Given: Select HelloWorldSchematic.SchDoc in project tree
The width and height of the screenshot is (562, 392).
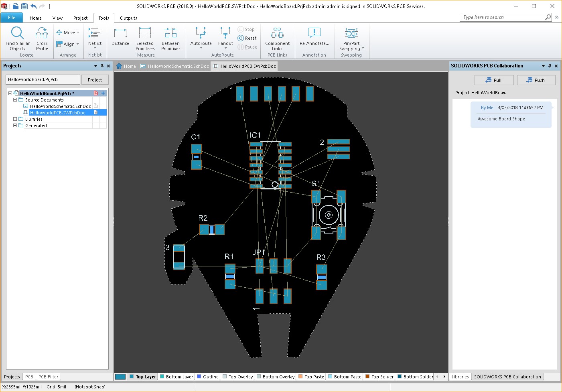Looking at the screenshot, I should [60, 106].
